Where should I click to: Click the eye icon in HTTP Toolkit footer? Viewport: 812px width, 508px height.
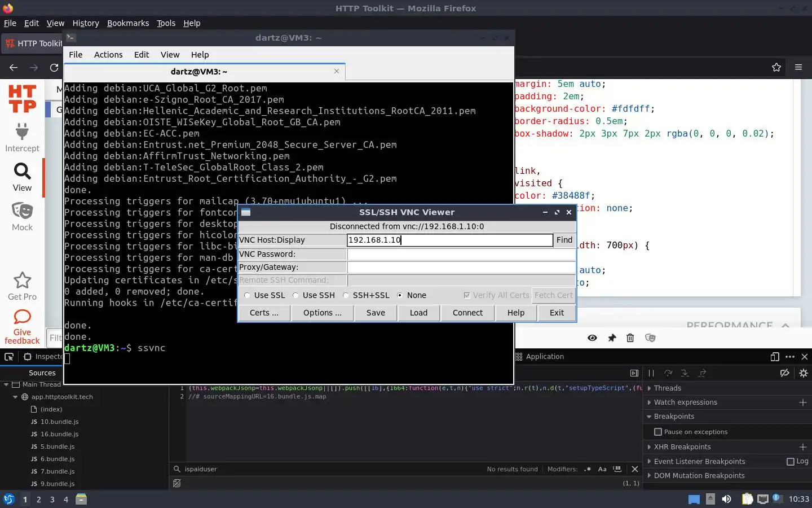[592, 338]
